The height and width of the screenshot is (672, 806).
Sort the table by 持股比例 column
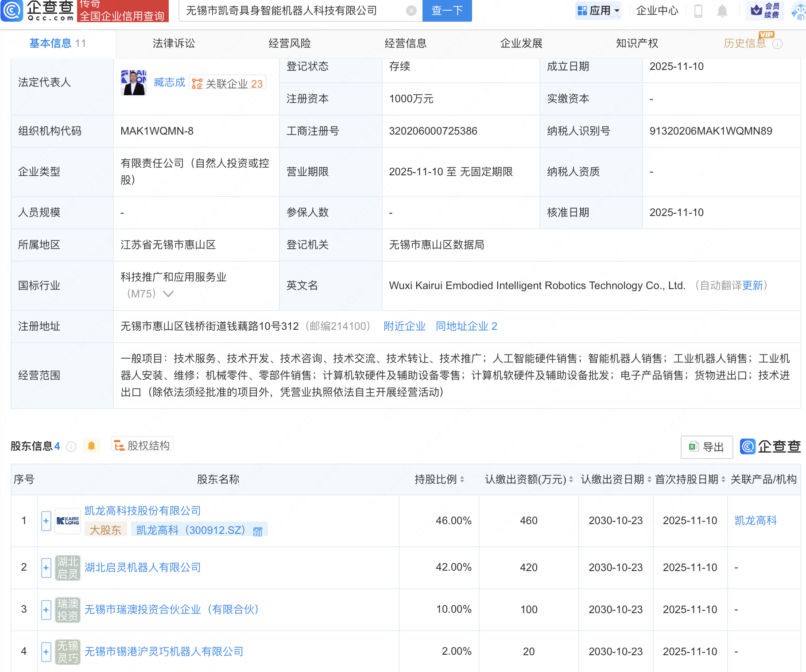tap(439, 479)
